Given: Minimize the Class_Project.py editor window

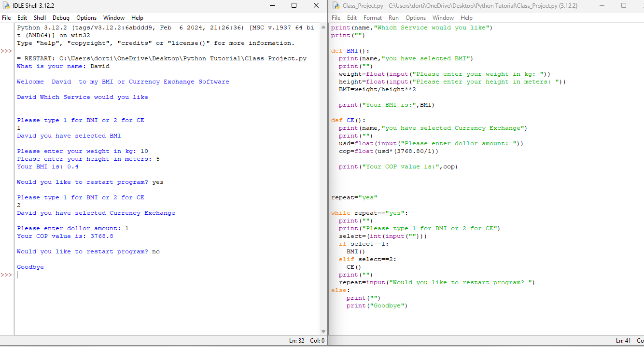Looking at the screenshot, I should click(x=601, y=6).
